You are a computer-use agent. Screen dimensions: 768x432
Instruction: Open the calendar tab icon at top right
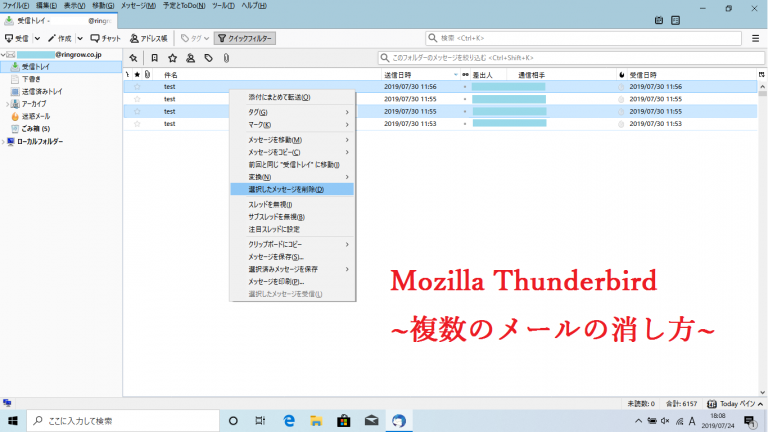point(659,20)
